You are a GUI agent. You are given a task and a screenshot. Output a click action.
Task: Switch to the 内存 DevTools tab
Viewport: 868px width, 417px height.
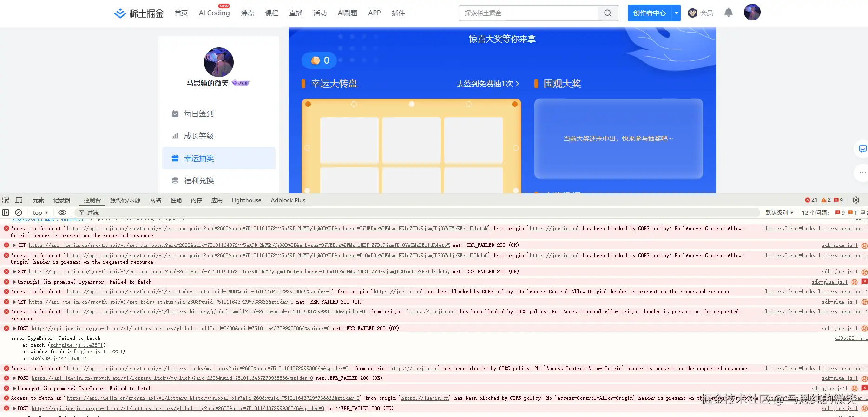197,200
